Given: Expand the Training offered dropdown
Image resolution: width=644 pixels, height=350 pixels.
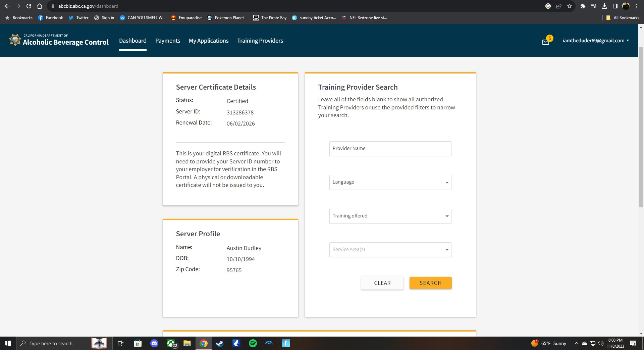Looking at the screenshot, I should (390, 216).
